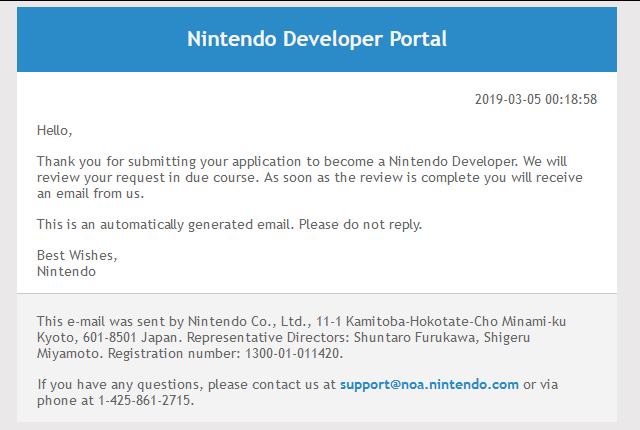Click the 'an email from us.' line
This screenshot has width=640, height=430.
pyautogui.click(x=90, y=193)
